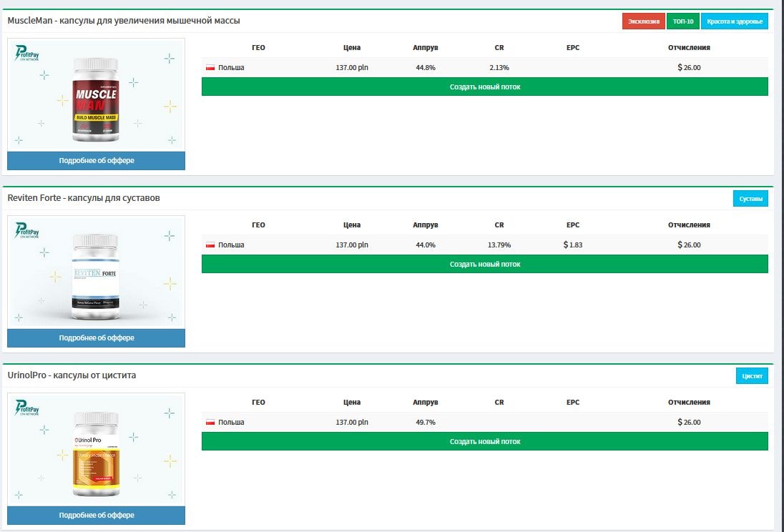Click CR column header in UrinolPro table
Image resolution: width=784 pixels, height=532 pixels.
pos(499,403)
